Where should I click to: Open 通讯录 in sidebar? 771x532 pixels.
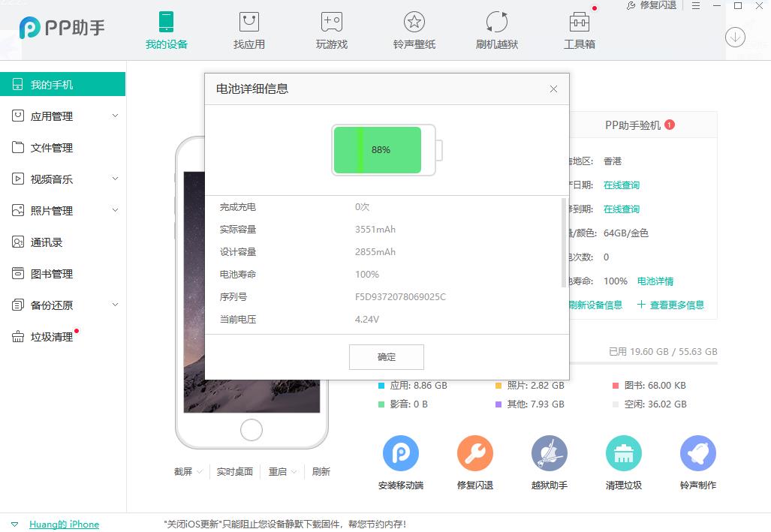(x=47, y=242)
